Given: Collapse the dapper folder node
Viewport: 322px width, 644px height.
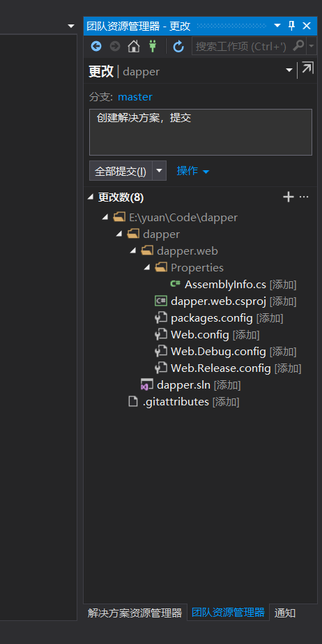Looking at the screenshot, I should [x=119, y=234].
